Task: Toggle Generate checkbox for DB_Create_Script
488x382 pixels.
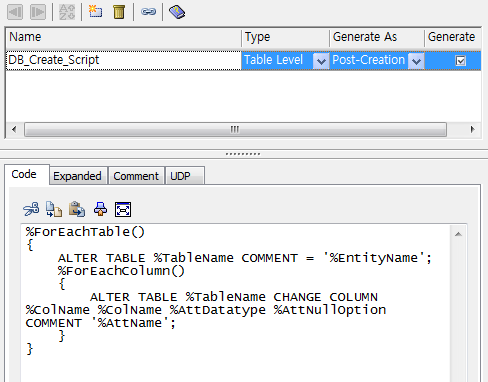Action: [460, 61]
